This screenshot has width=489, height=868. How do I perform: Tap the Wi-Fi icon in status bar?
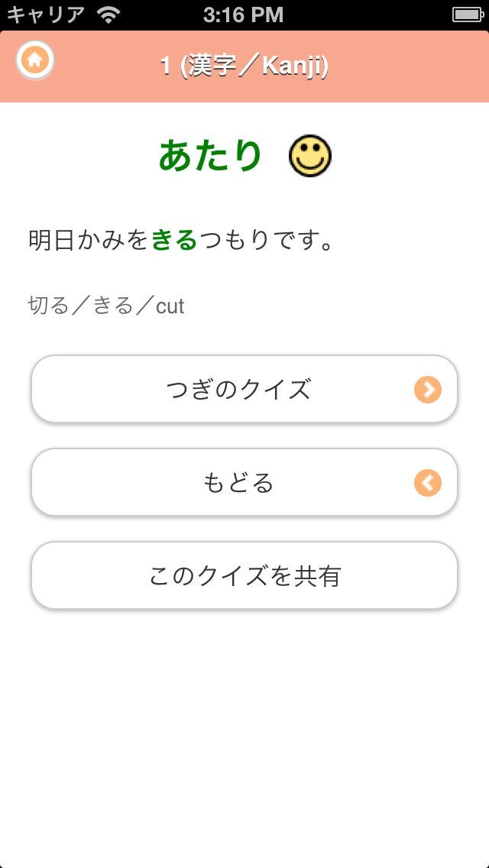coord(110,15)
